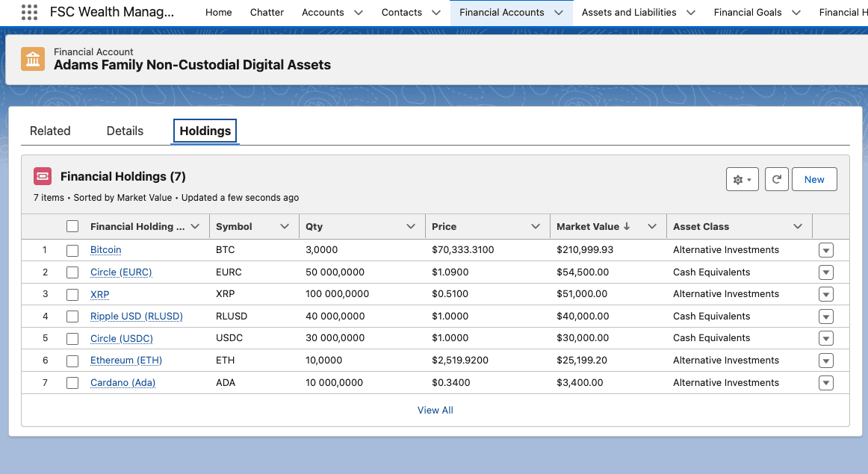Open the Financial Accounts nav tab
The height and width of the screenshot is (474, 868).
(x=501, y=12)
